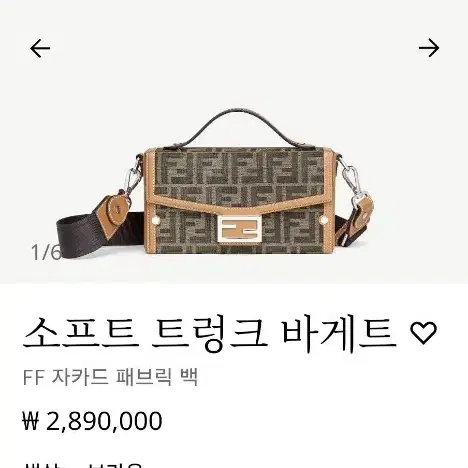Advance to the next product photo arrow
The width and height of the screenshot is (468, 468).
[429, 48]
